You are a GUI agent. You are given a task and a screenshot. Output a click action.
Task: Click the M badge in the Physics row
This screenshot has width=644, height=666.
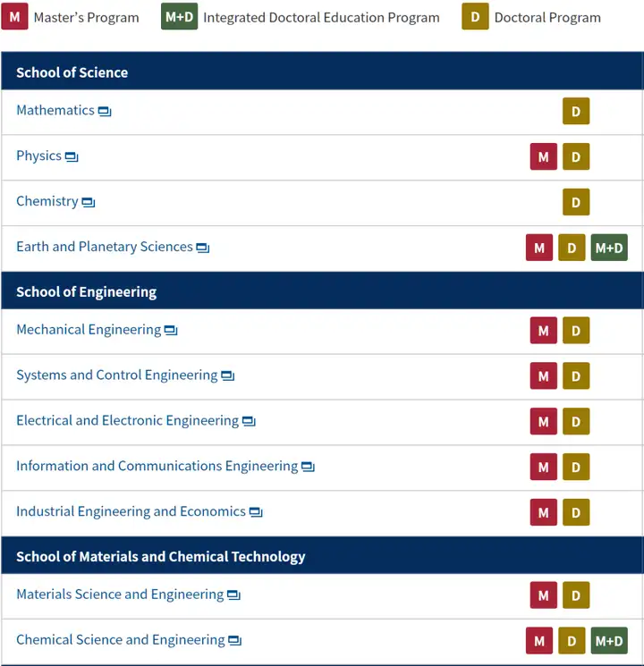coord(543,156)
